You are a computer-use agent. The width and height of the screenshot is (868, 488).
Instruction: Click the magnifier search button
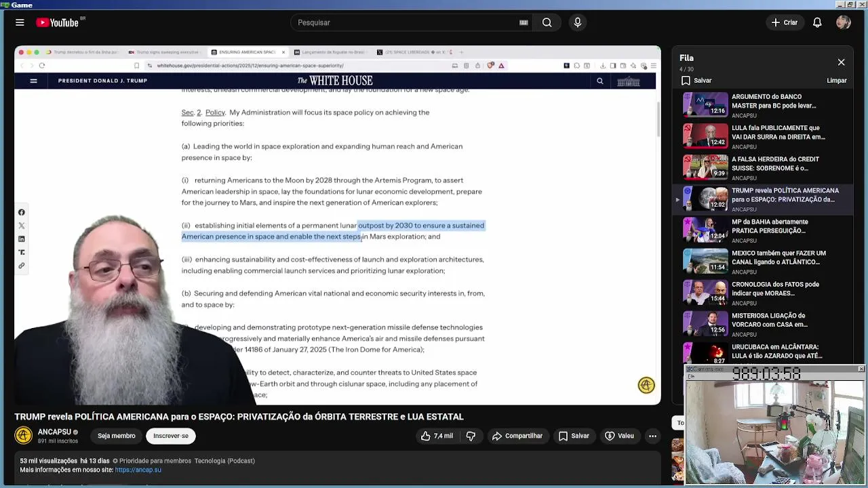pyautogui.click(x=547, y=22)
